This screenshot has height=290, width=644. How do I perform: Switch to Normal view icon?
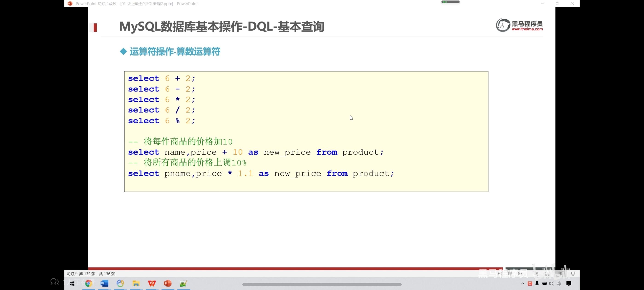pyautogui.click(x=535, y=274)
